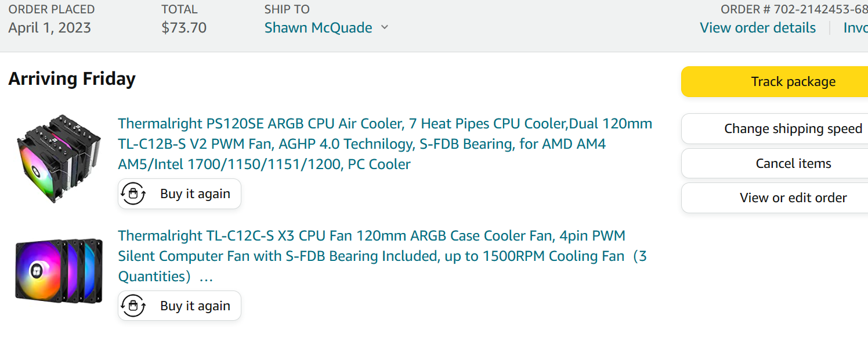Open the partially visible Invoice link
Screen dimensions: 868x337
coord(855,27)
